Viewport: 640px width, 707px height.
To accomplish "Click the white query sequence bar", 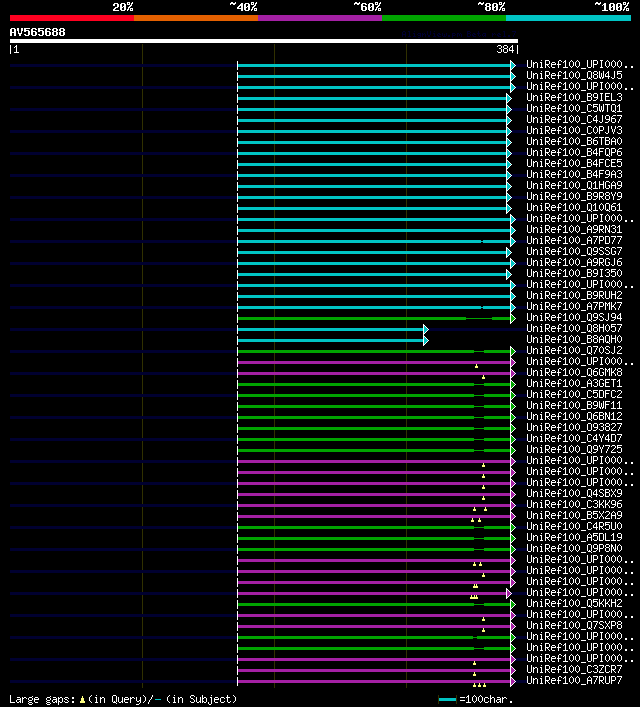I will click(264, 41).
